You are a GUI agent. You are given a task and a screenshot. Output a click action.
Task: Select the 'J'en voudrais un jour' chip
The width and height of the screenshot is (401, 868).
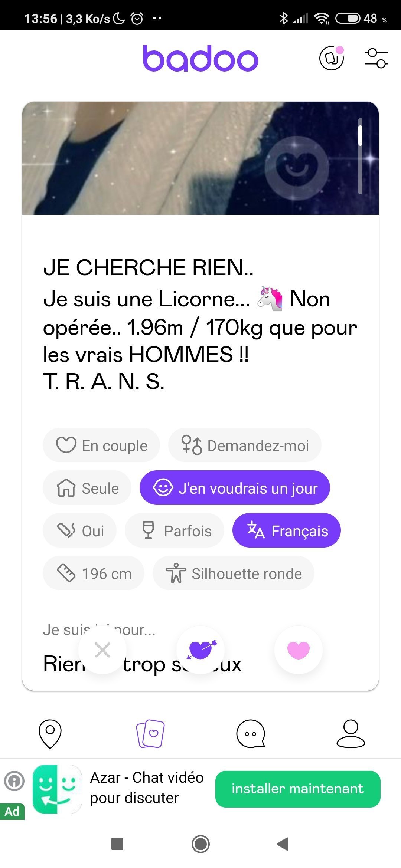click(235, 488)
